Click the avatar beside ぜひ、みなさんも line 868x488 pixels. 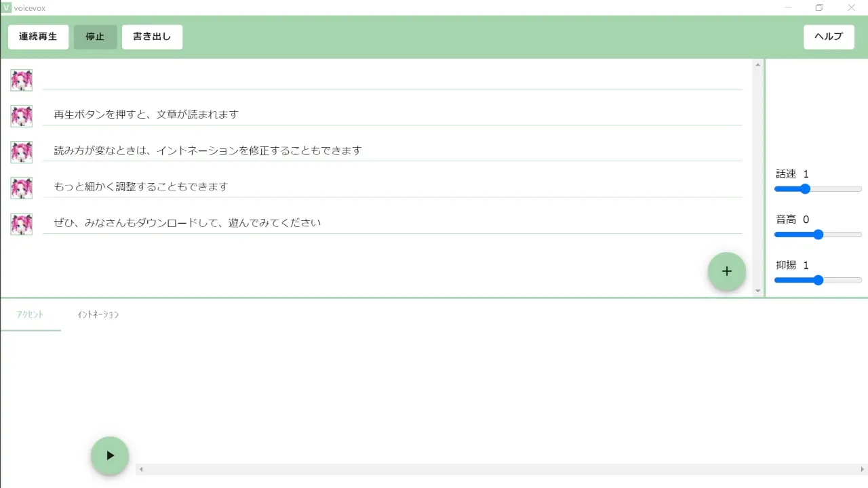(x=21, y=224)
